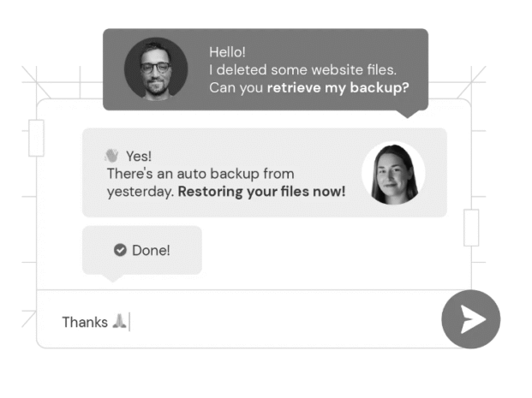Click the bold "Restoring your files now!" text
This screenshot has width=532, height=398.
tap(261, 191)
